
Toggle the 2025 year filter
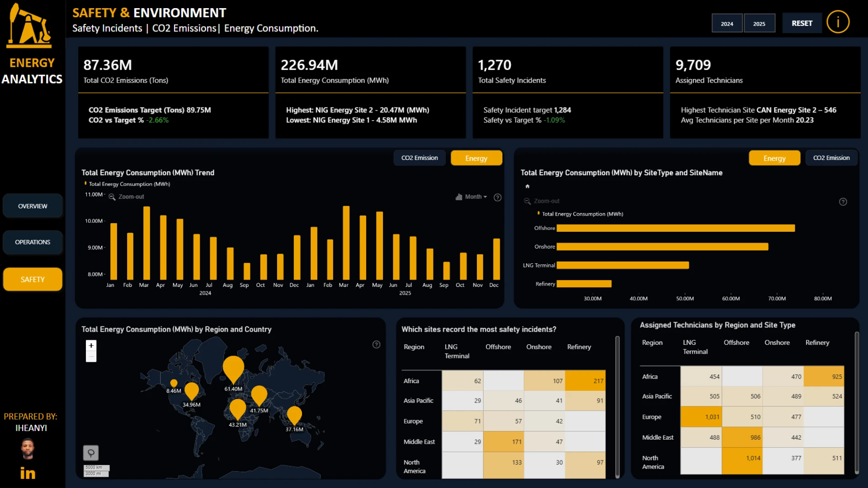click(x=759, y=23)
